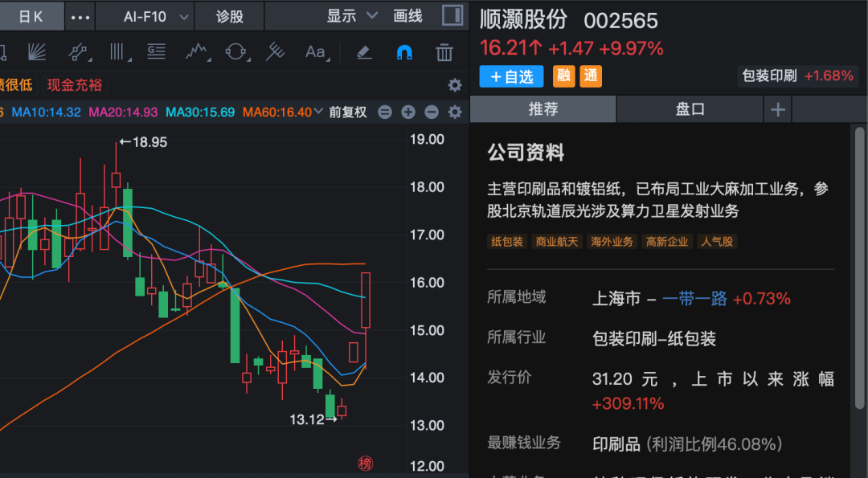Delete all drawings with trash icon

point(444,52)
